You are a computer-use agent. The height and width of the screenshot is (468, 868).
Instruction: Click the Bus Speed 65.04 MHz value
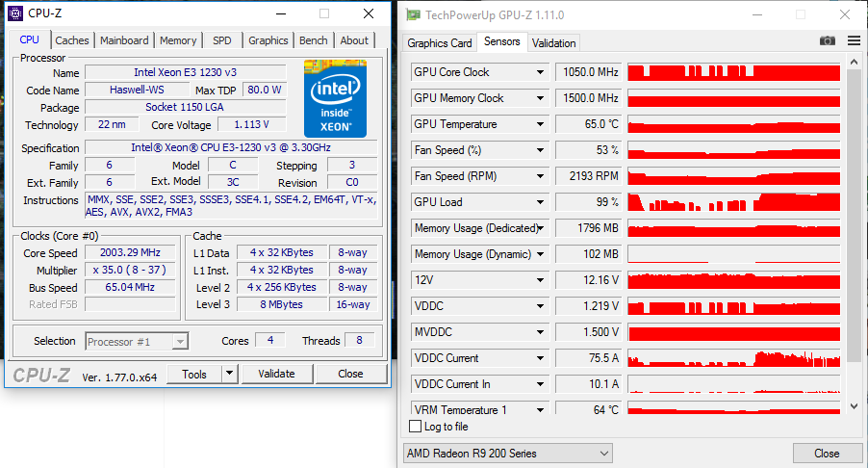point(130,287)
